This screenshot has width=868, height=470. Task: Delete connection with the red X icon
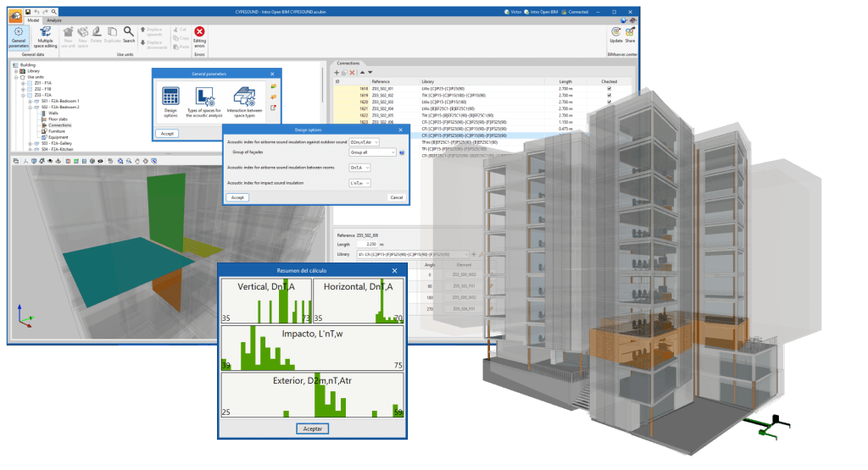coord(352,73)
